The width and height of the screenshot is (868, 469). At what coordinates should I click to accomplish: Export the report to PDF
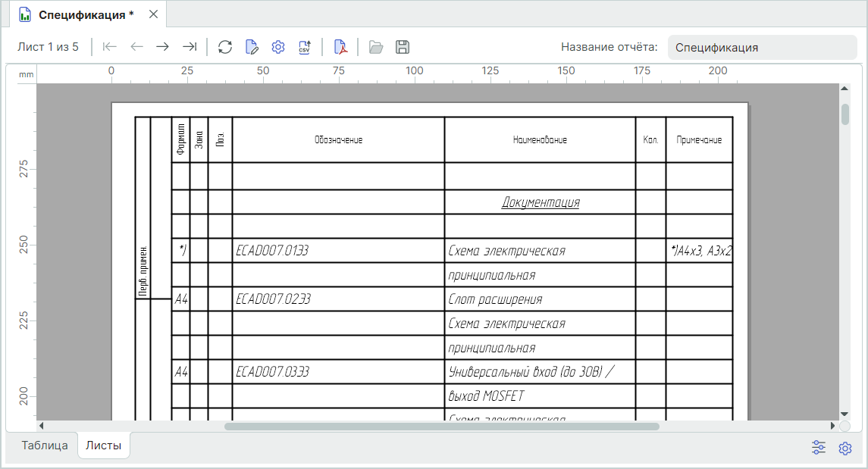pos(340,47)
